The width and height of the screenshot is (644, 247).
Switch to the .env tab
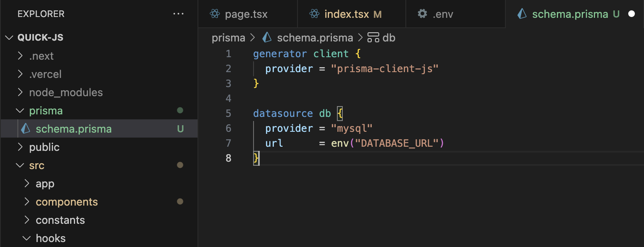[443, 14]
